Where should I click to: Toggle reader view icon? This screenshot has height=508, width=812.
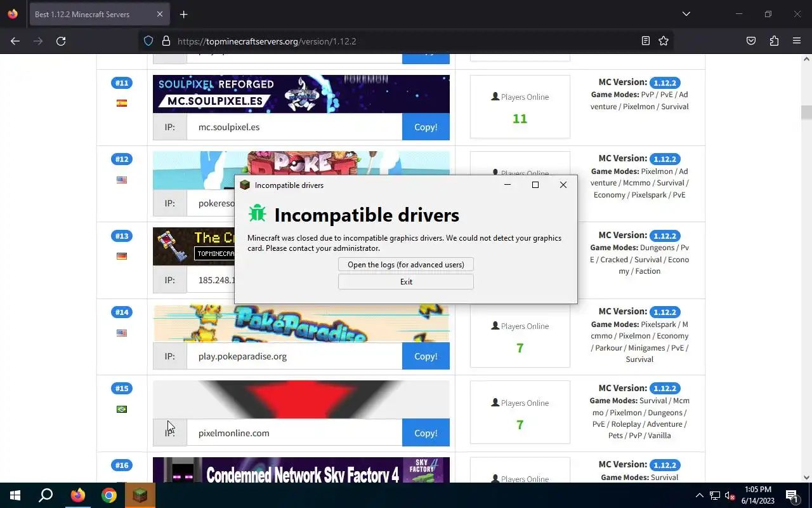645,41
